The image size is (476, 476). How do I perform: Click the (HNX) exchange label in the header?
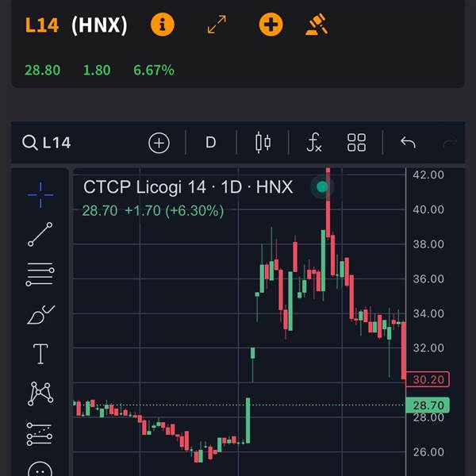(x=99, y=25)
